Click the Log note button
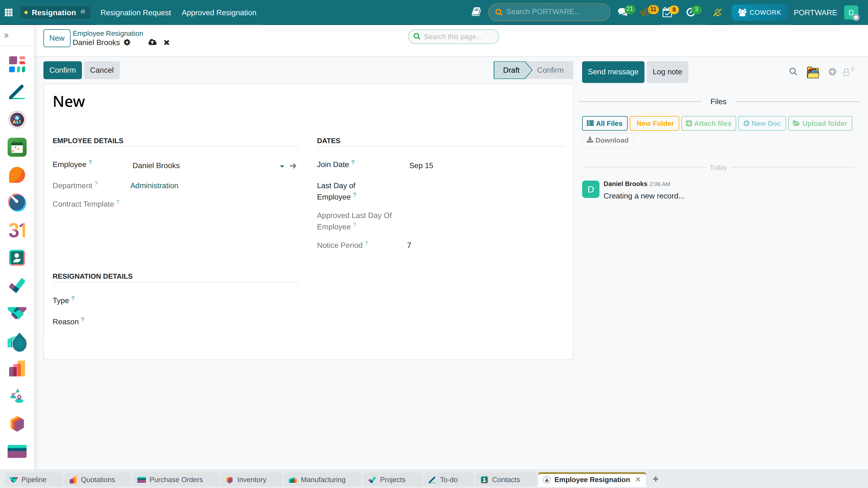This screenshot has width=868, height=488. coord(667,72)
